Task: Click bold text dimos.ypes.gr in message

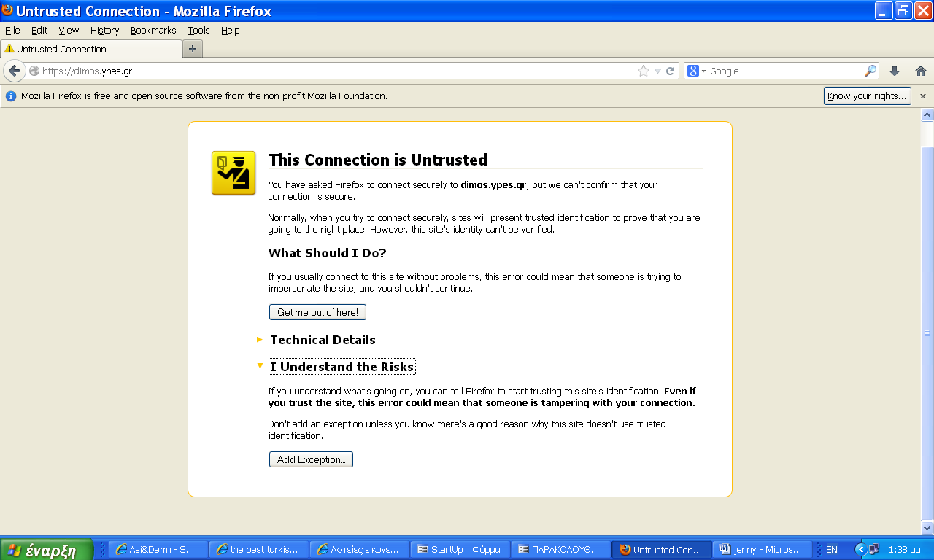Action: point(493,185)
